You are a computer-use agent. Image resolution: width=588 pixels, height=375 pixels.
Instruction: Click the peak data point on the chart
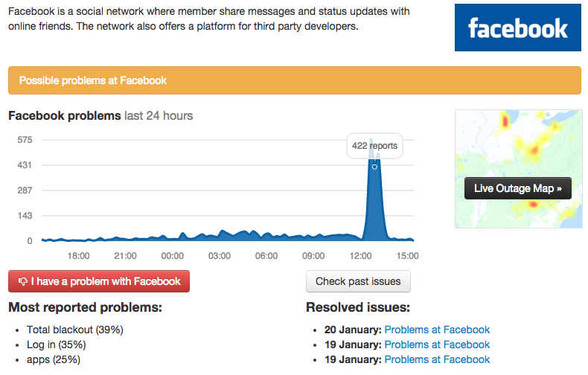[x=374, y=167]
